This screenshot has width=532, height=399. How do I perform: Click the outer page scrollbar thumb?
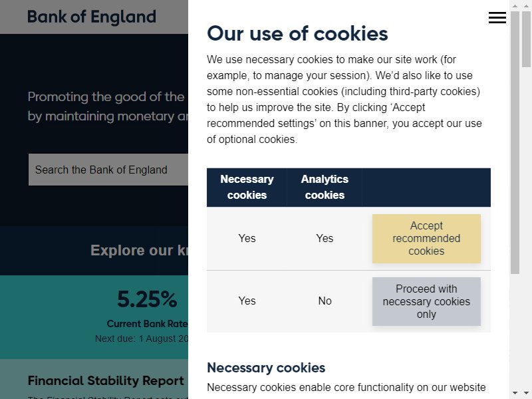coord(526,39)
